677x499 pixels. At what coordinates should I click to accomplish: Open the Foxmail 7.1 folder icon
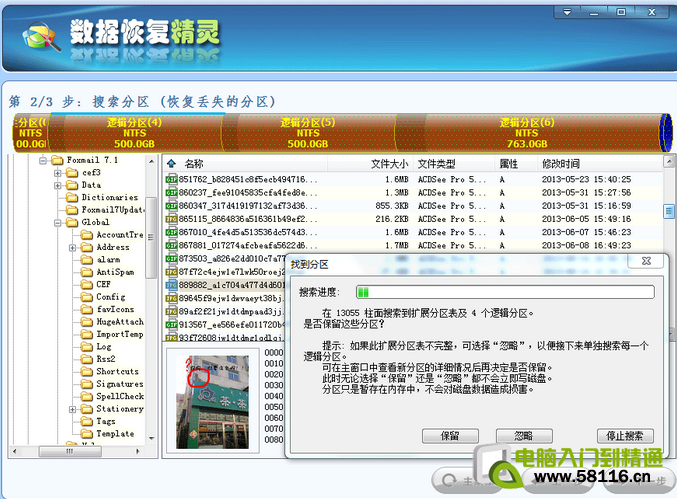tap(57, 160)
